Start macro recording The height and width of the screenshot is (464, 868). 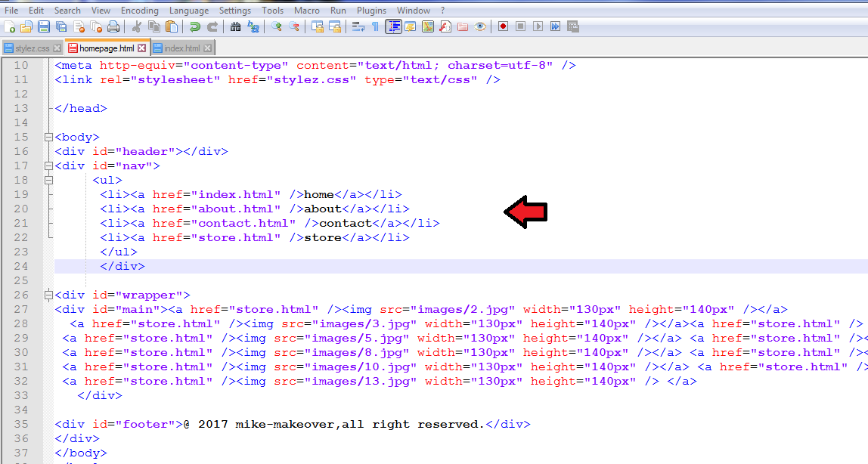coord(503,26)
